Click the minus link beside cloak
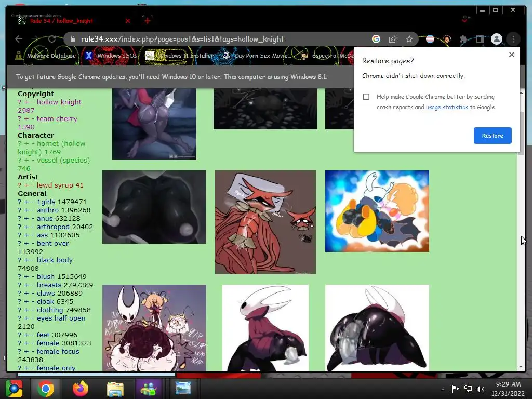The image size is (532, 399). click(x=33, y=302)
